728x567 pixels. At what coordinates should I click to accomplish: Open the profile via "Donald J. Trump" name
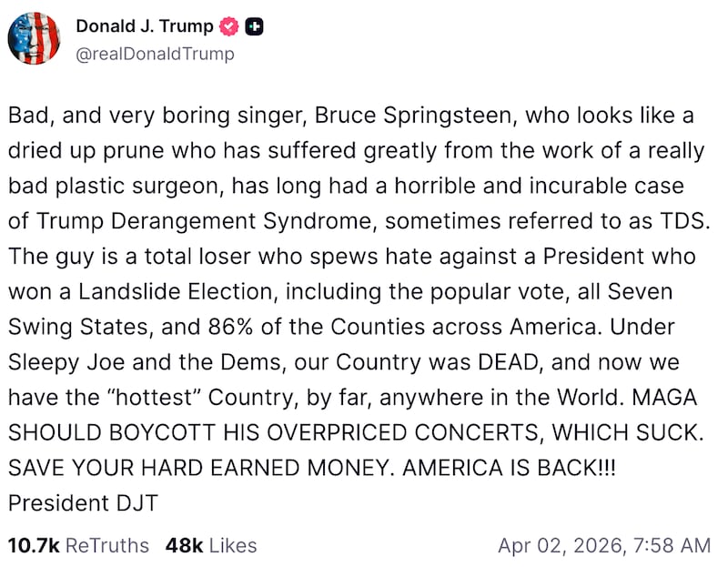pyautogui.click(x=146, y=26)
